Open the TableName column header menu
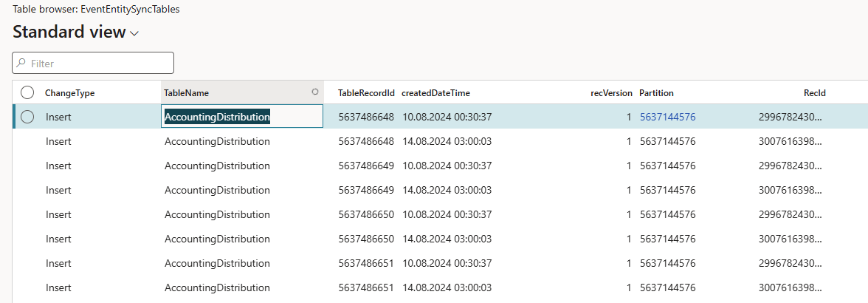This screenshot has width=868, height=303. coord(186,93)
